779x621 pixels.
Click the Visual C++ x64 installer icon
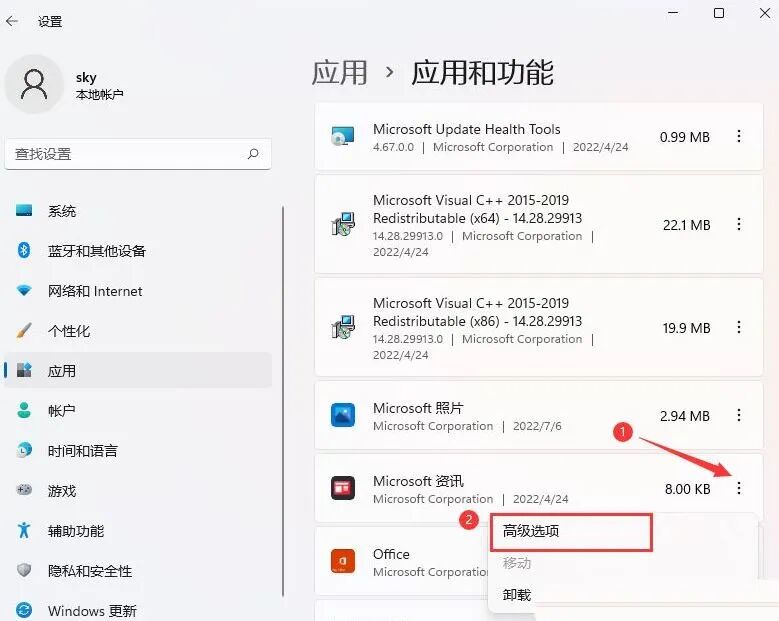pos(343,224)
